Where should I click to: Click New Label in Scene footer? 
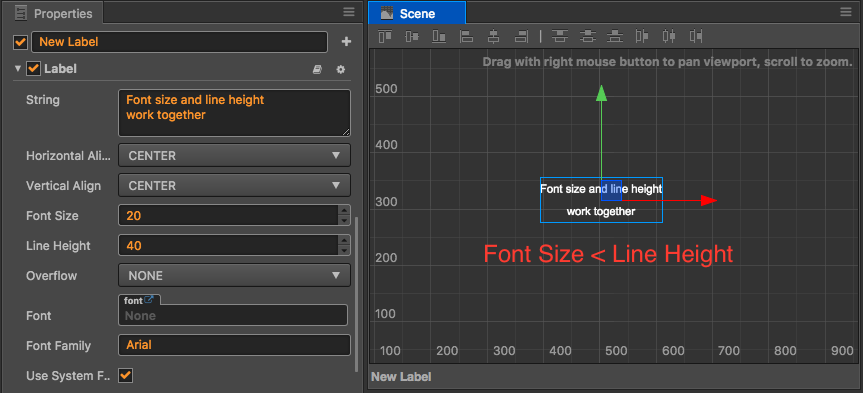pos(401,377)
